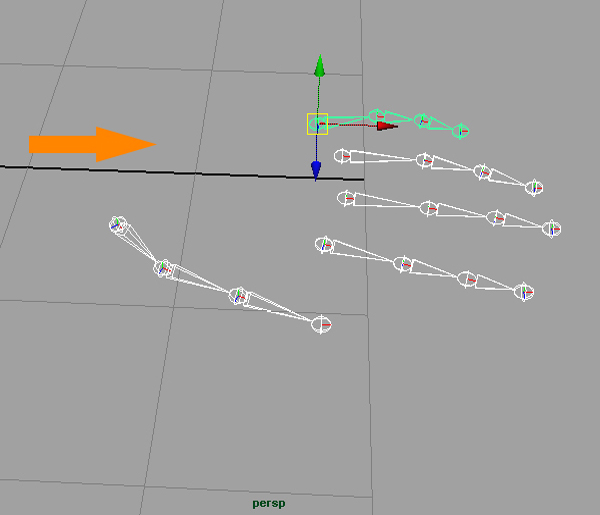Grab the red X-axis move arrow

tap(387, 126)
